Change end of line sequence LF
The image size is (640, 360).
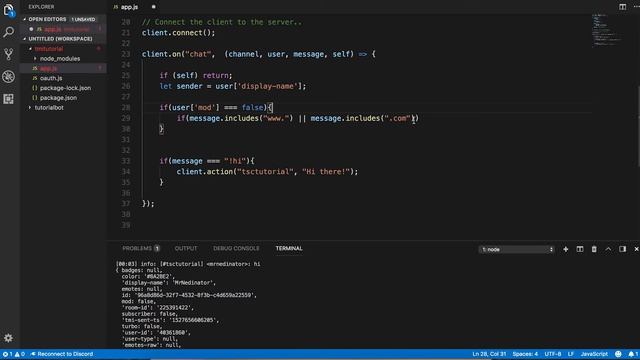pos(571,354)
